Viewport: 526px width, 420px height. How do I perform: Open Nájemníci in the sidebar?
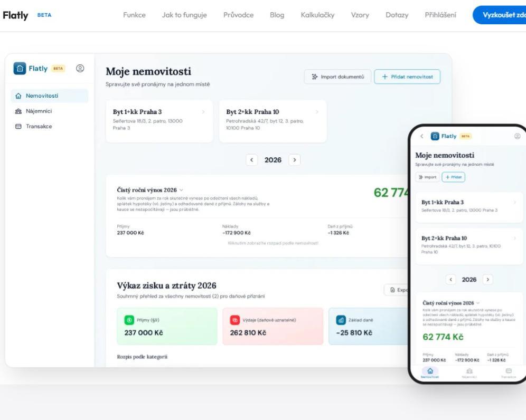click(50, 111)
